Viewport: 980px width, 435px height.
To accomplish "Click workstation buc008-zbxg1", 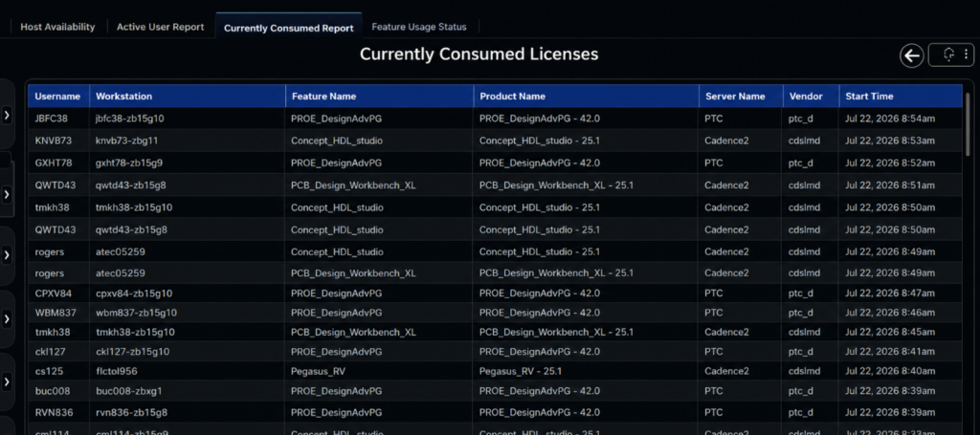I will tap(129, 391).
